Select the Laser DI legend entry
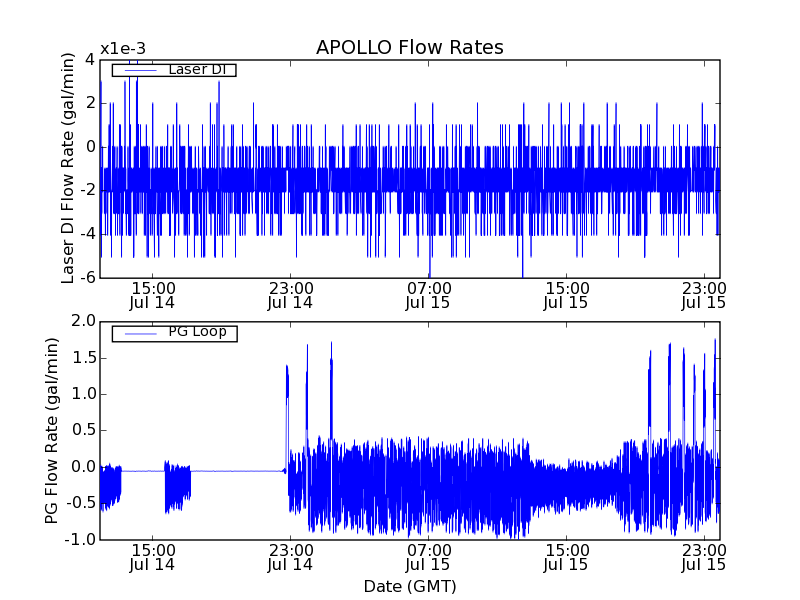 point(174,70)
